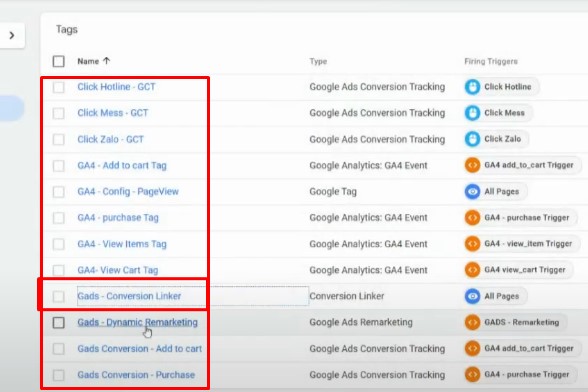The image size is (588, 392).
Task: Check the box for Gads Conversion - Purchase
Action: coord(58,375)
